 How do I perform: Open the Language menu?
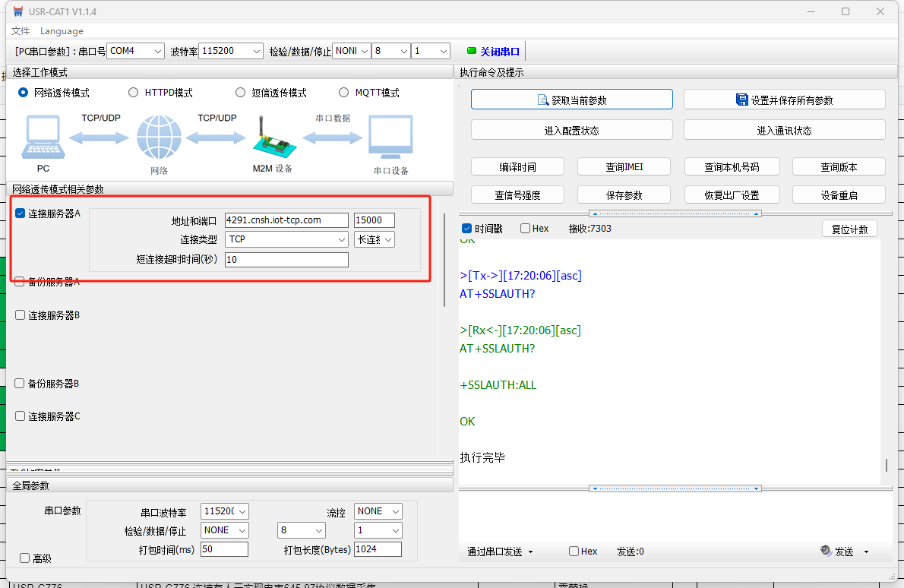62,31
